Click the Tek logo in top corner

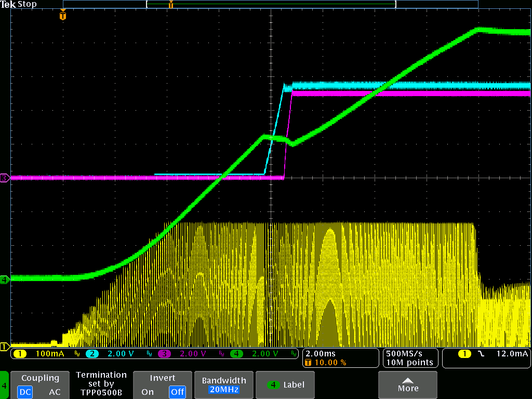[x=9, y=4]
